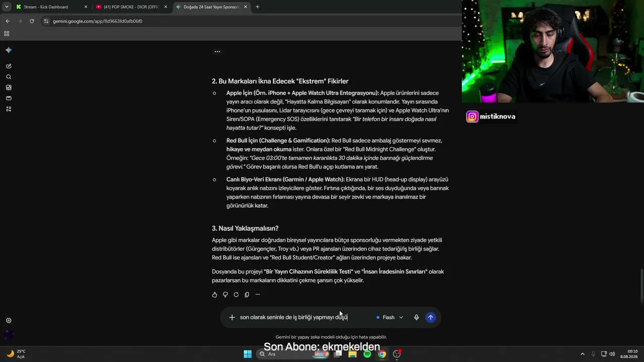Add attachment with the plus button
The image size is (644, 362).
232,317
